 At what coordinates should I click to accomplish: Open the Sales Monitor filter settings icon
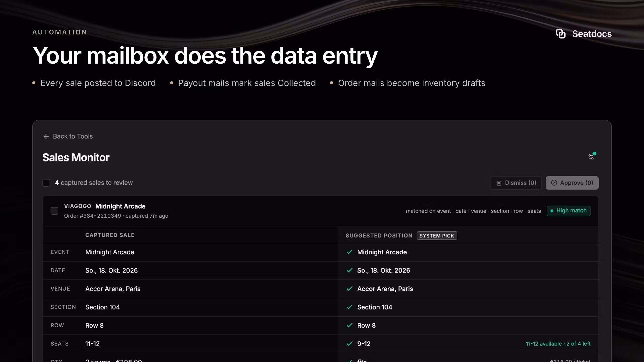[x=591, y=157]
